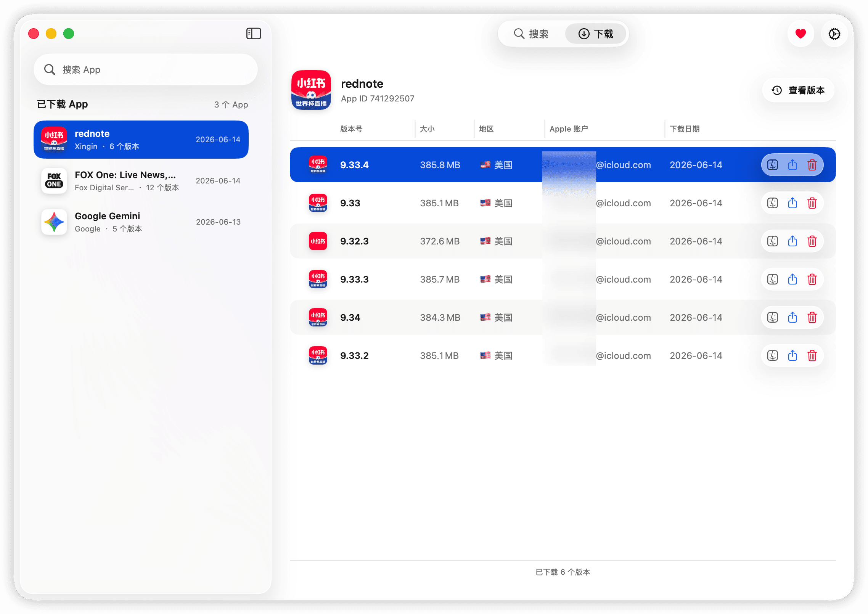Sort by 版本号 column header
The image size is (868, 614).
[x=351, y=129]
